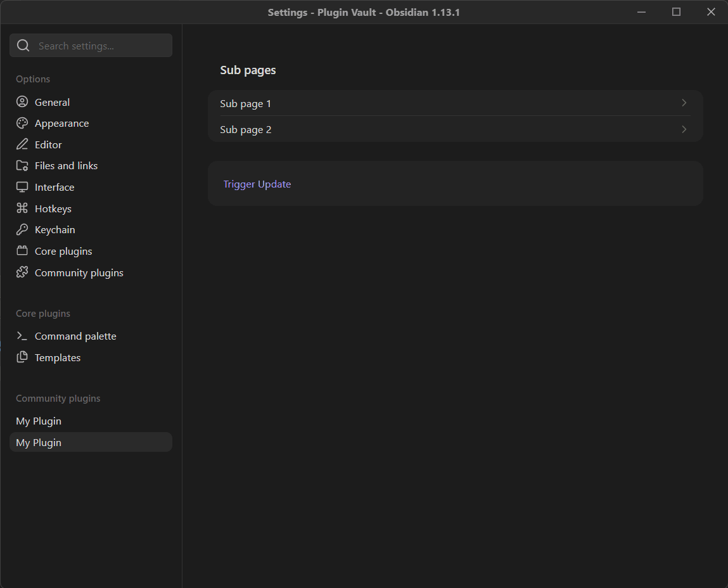The width and height of the screenshot is (728, 588).
Task: Click the Core plugins box icon
Action: coord(22,251)
